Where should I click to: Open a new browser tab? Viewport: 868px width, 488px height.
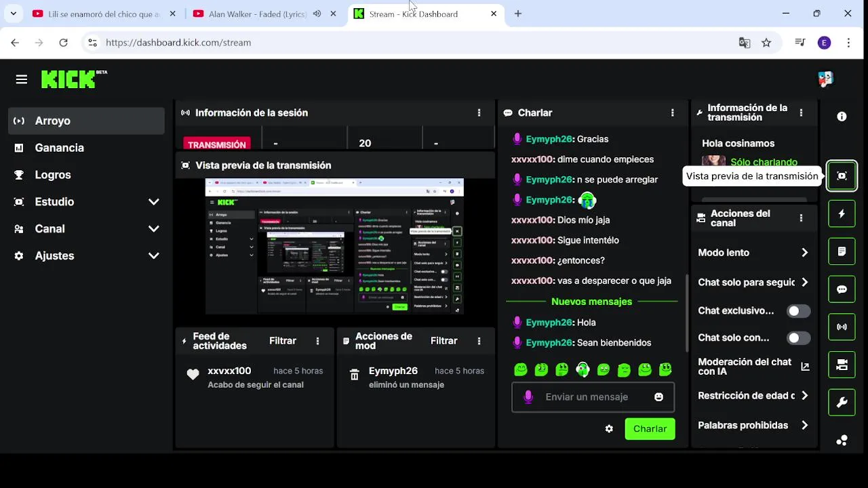click(x=518, y=14)
